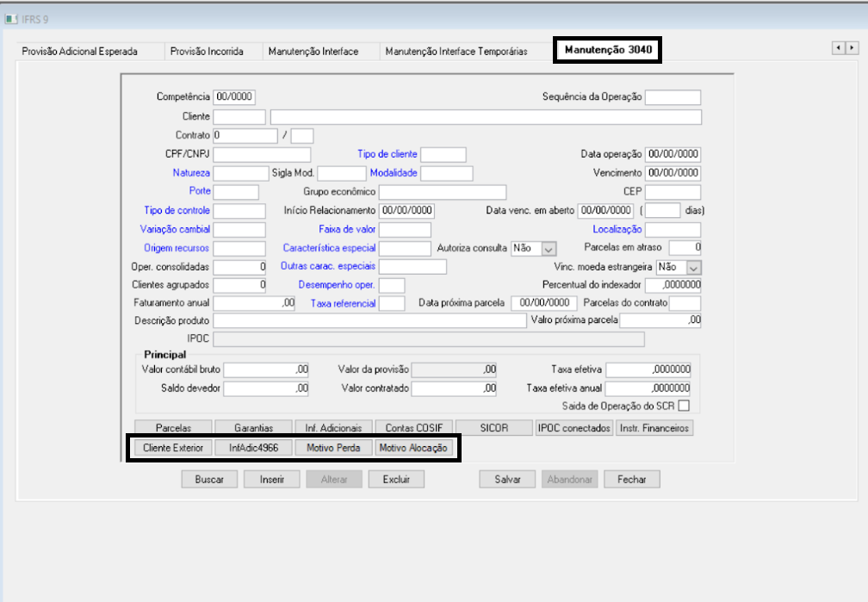This screenshot has width=868, height=602.
Task: Click the Tipo de controle link label
Action: click(177, 210)
